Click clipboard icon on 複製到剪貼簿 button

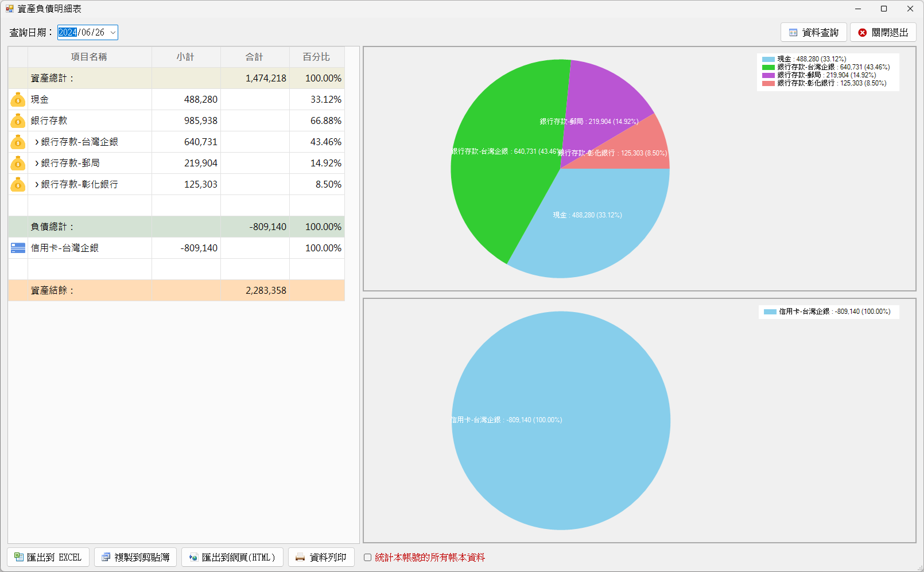[106, 557]
